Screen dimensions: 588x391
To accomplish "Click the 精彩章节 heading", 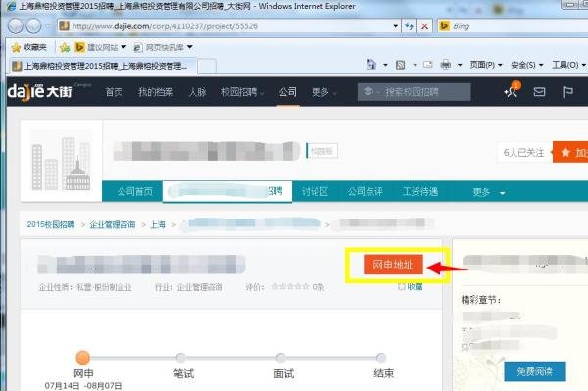I will (x=481, y=300).
